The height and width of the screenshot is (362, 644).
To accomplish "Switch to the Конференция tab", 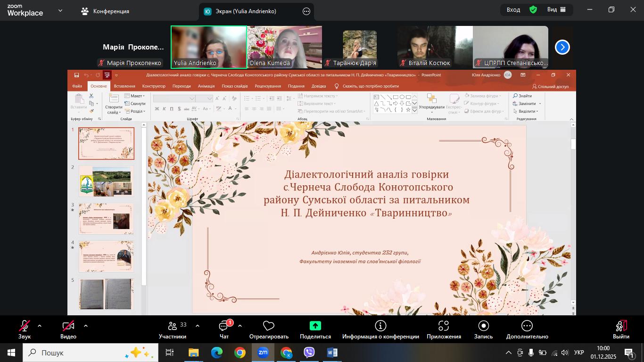I will click(106, 11).
